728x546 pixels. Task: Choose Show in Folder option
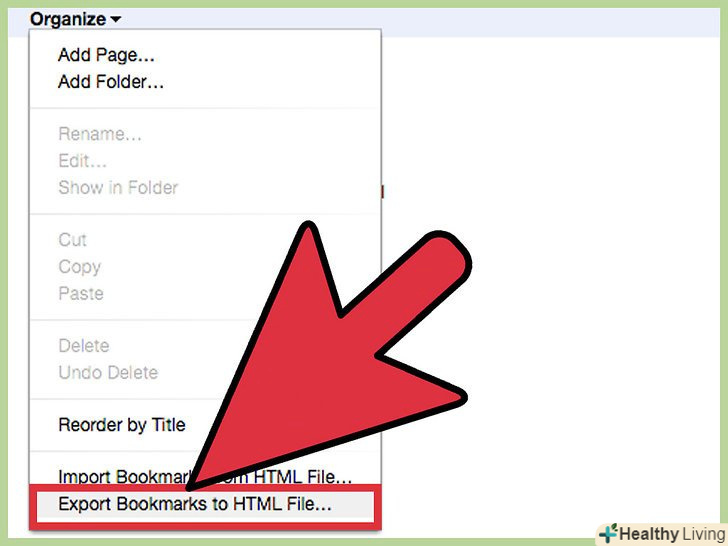coord(118,188)
